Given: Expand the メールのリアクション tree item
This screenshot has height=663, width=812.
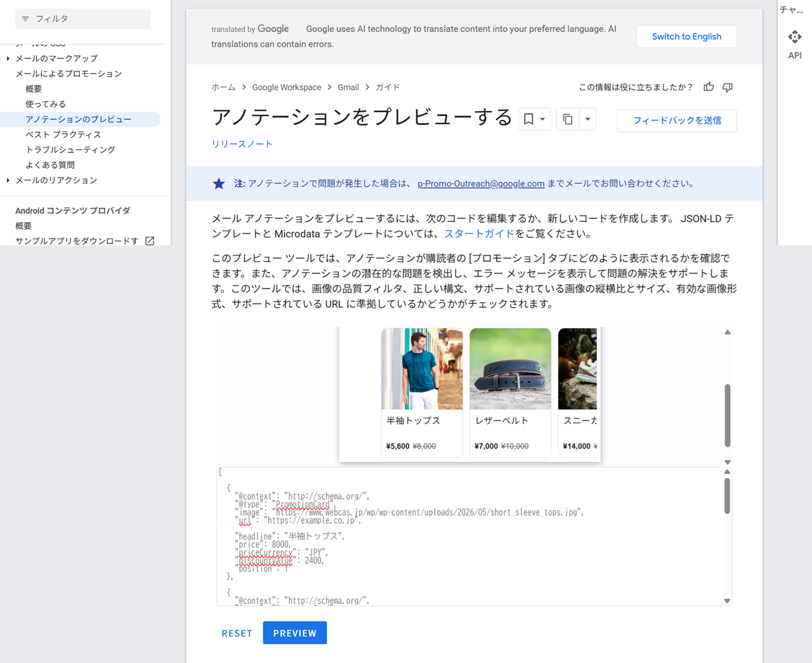Looking at the screenshot, I should [8, 180].
